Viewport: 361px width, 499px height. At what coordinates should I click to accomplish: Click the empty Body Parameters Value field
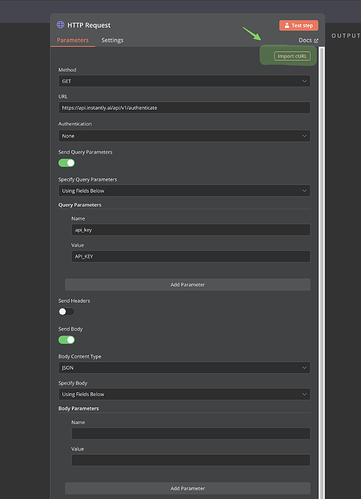click(x=191, y=460)
